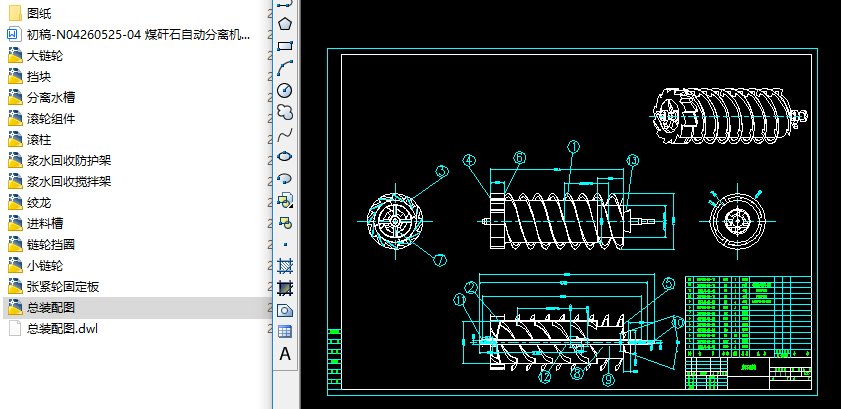Click the Make Block tool
The width and height of the screenshot is (841, 409).
[x=285, y=222]
